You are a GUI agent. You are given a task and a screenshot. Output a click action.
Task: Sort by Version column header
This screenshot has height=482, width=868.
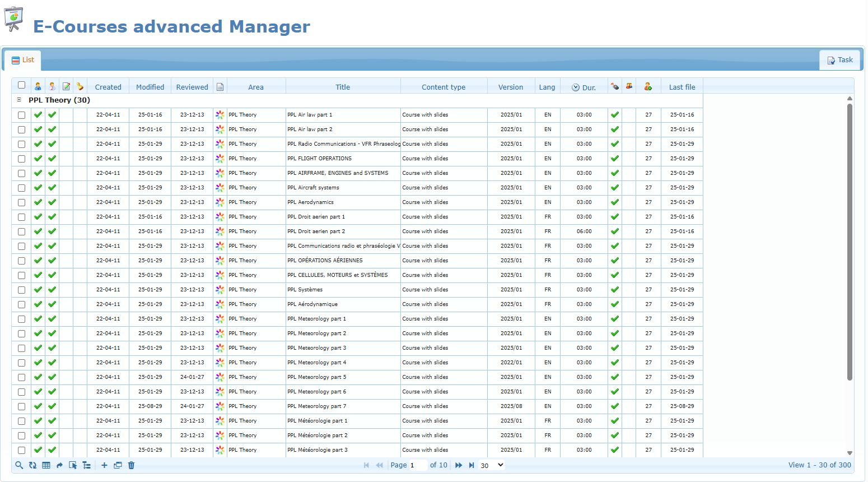pyautogui.click(x=511, y=87)
